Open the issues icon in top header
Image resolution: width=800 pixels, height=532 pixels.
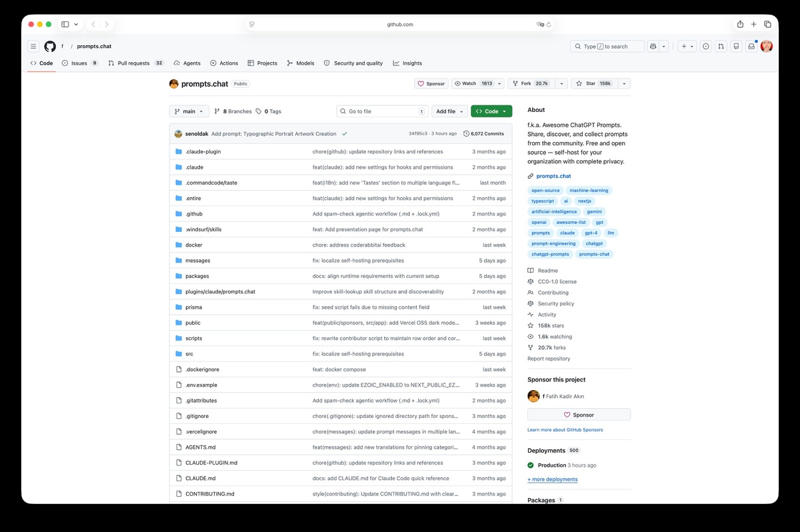point(706,46)
